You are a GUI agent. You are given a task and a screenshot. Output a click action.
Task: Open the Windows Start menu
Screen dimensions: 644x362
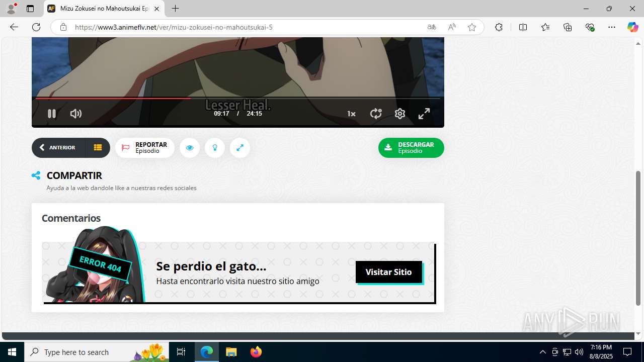(x=12, y=352)
